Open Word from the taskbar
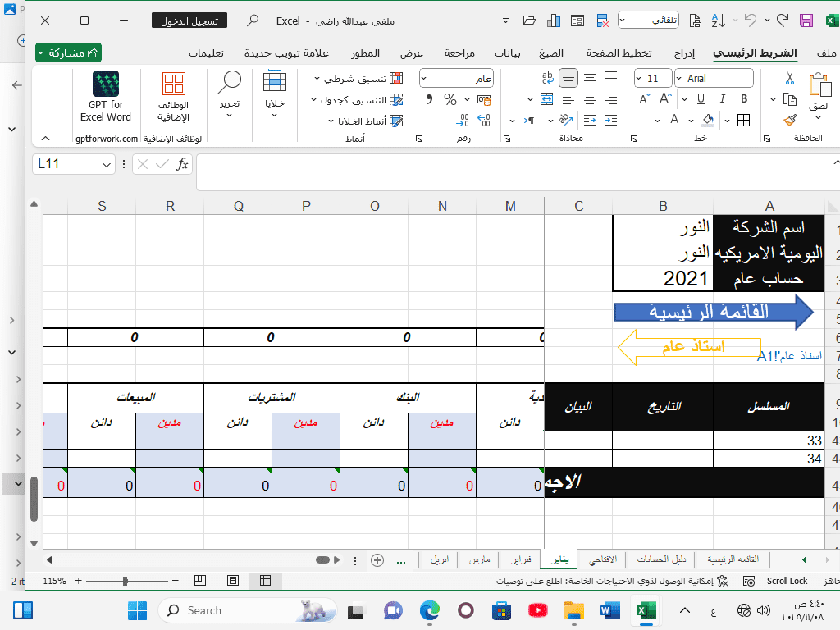Screen dimensions: 840x630 pos(609,610)
